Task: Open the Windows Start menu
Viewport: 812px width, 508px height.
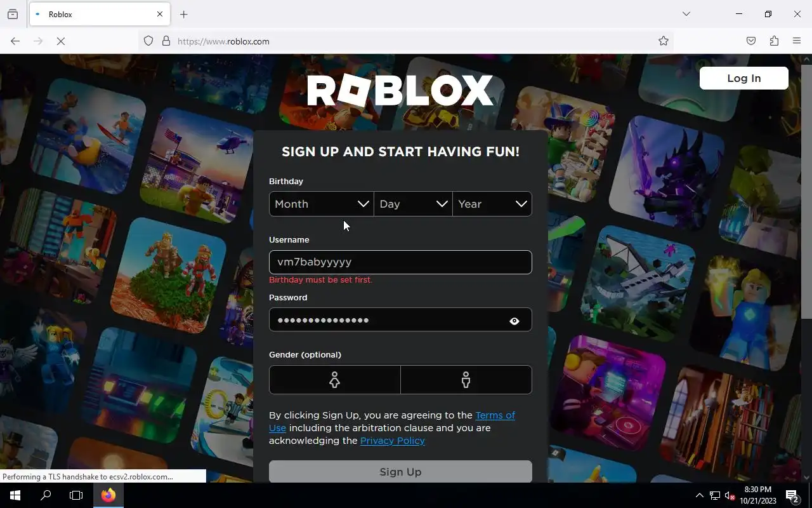Action: (15, 495)
